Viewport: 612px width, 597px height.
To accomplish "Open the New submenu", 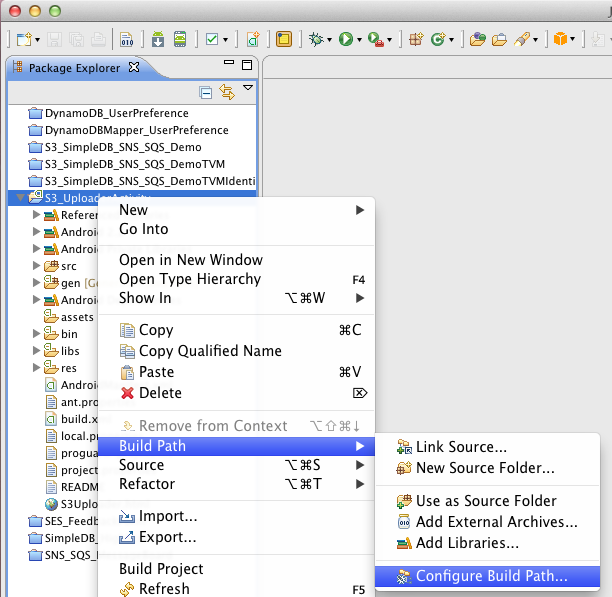I will [x=236, y=210].
